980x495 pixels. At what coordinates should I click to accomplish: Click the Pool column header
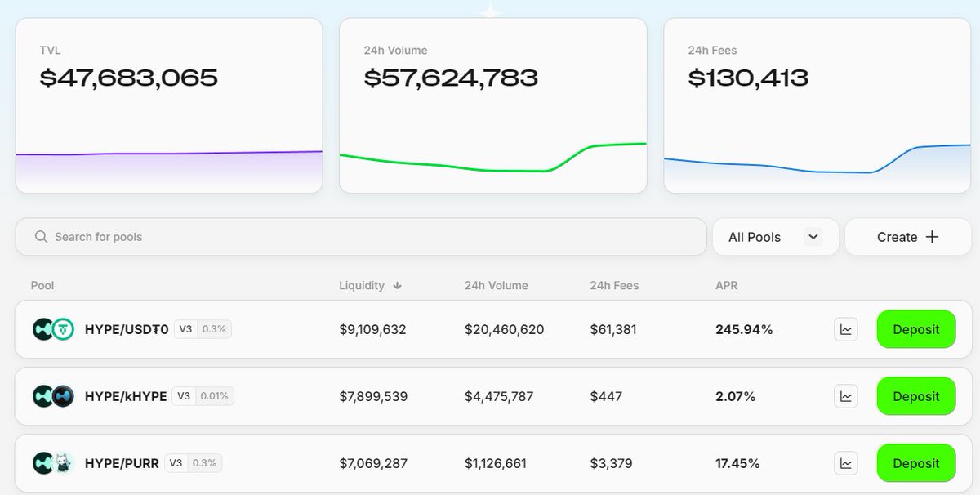pyautogui.click(x=42, y=286)
